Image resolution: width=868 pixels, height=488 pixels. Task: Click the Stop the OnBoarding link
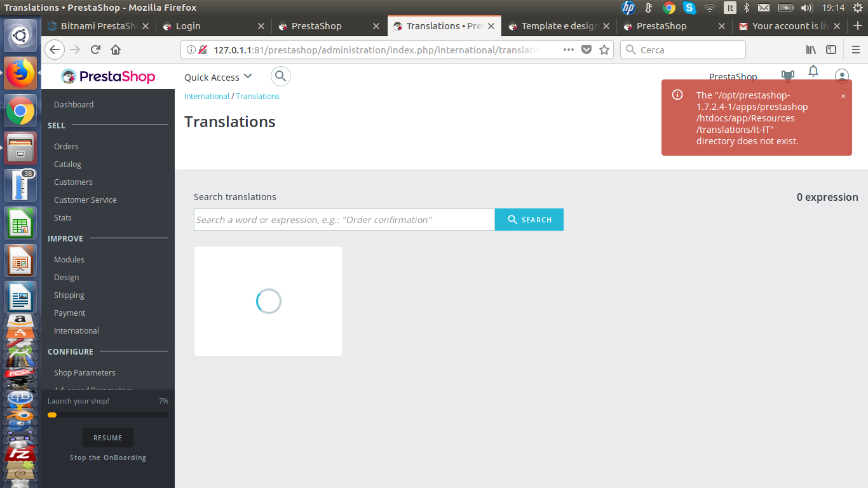pos(108,457)
